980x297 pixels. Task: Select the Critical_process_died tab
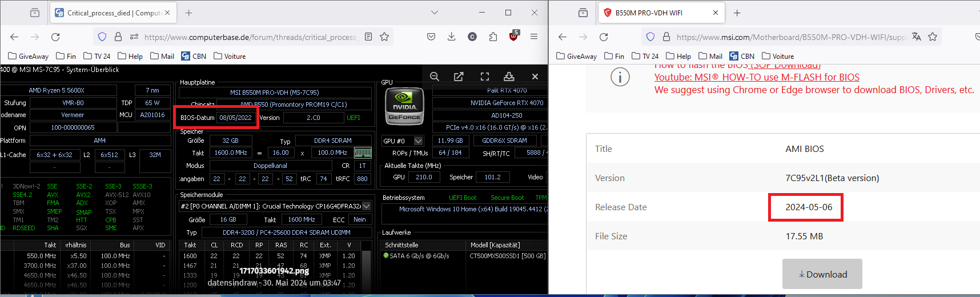(113, 13)
